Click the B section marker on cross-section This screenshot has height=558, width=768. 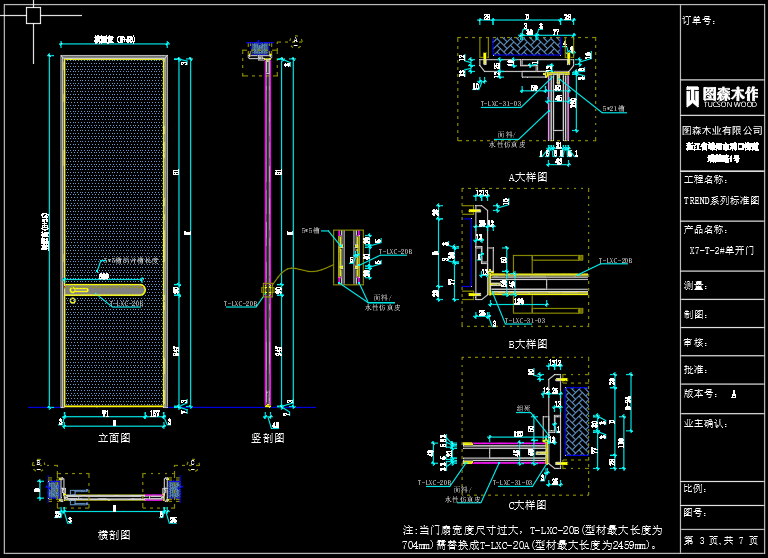(x=39, y=463)
